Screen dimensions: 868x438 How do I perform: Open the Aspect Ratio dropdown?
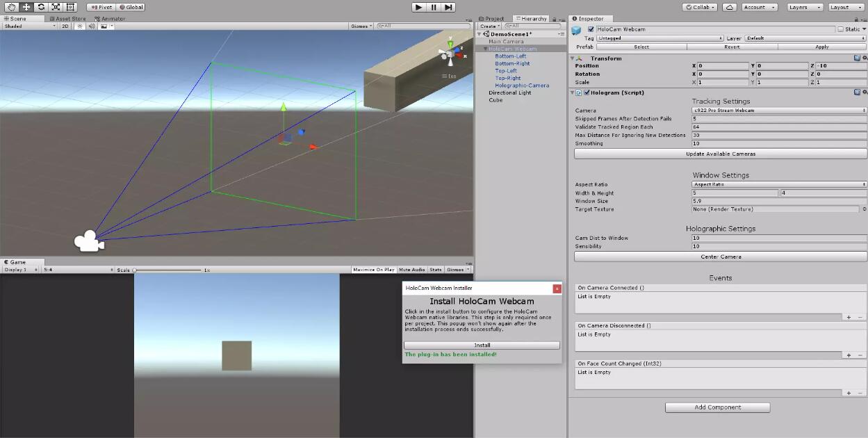(779, 185)
